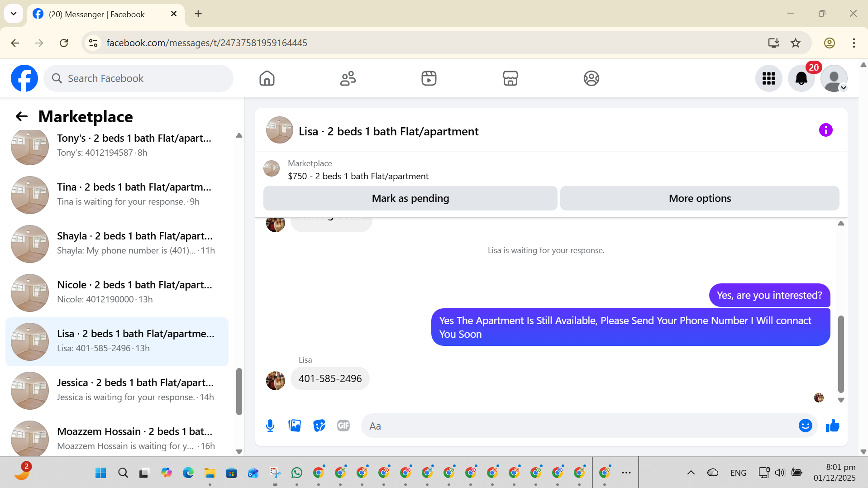Open the GIF picker
The width and height of the screenshot is (868, 488).
click(343, 426)
